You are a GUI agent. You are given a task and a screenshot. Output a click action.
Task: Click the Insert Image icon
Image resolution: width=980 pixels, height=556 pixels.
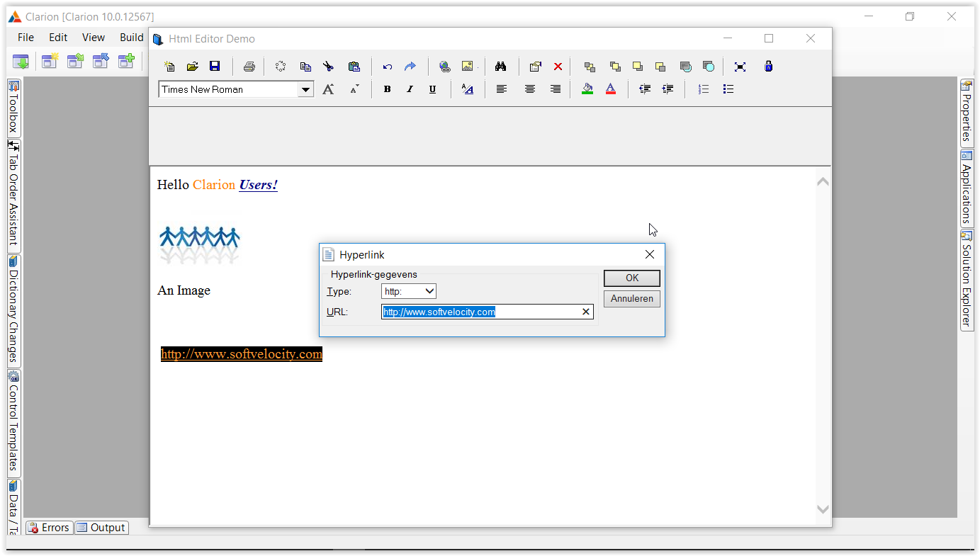pos(467,67)
